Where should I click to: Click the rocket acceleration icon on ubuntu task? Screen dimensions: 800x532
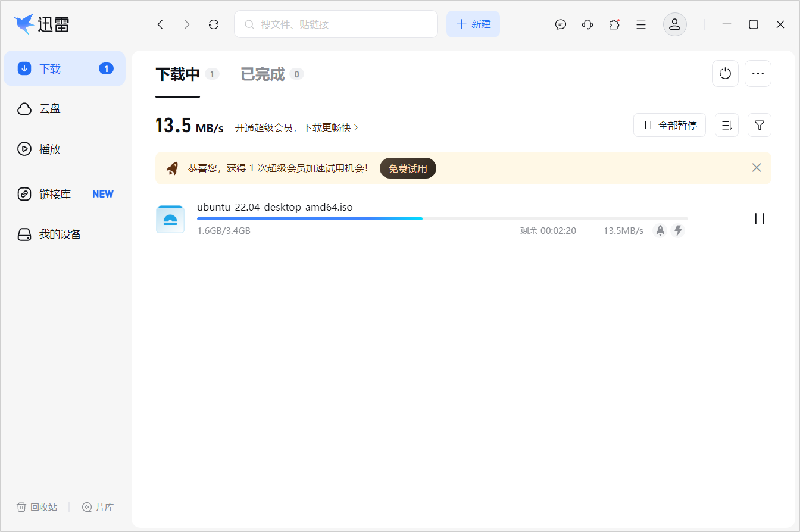(660, 230)
